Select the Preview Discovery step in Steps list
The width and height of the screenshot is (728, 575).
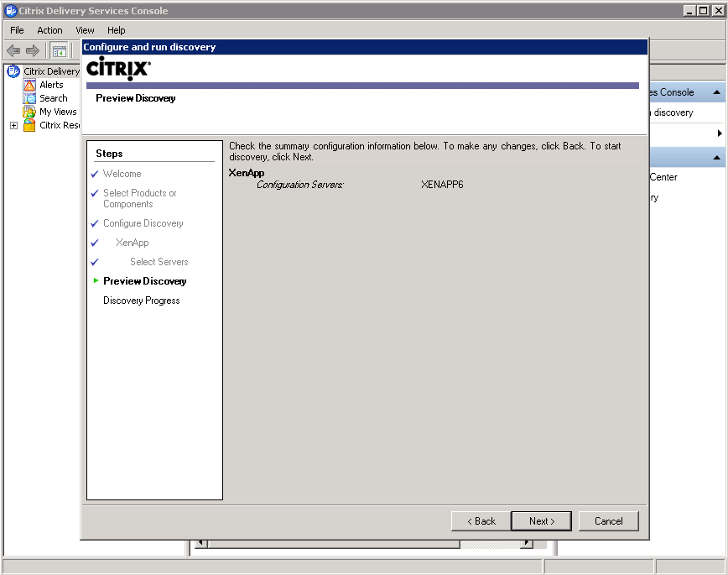click(145, 280)
